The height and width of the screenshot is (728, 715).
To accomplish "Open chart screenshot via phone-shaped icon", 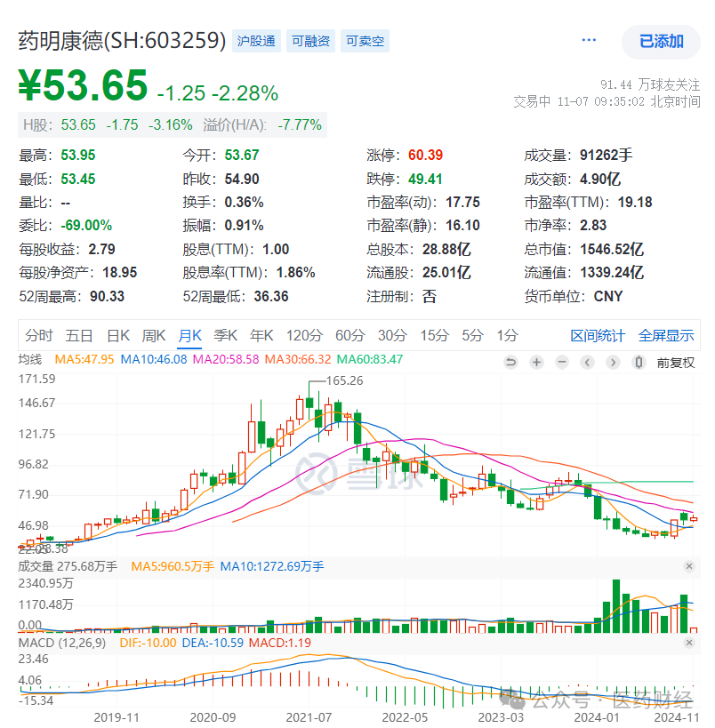I will click(x=637, y=363).
